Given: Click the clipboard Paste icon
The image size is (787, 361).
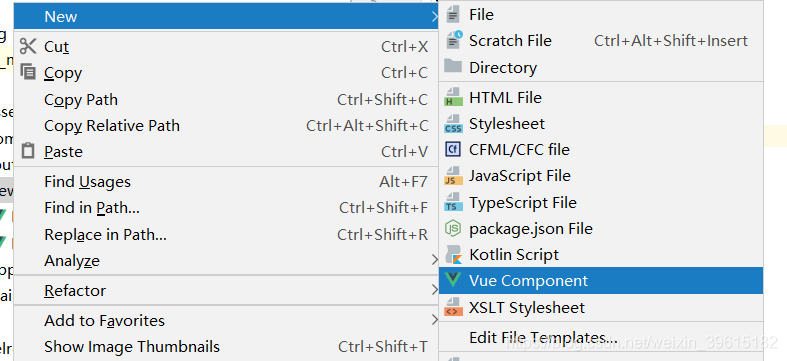Looking at the screenshot, I should click(x=28, y=151).
